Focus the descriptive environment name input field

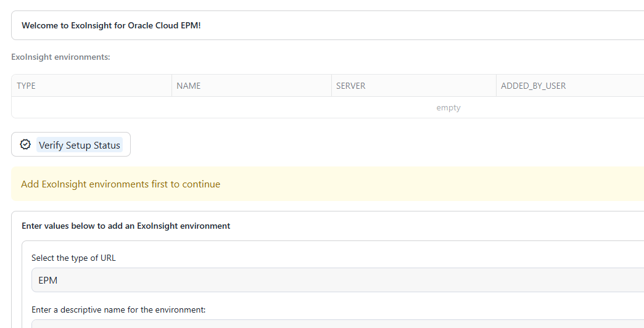pos(337,324)
